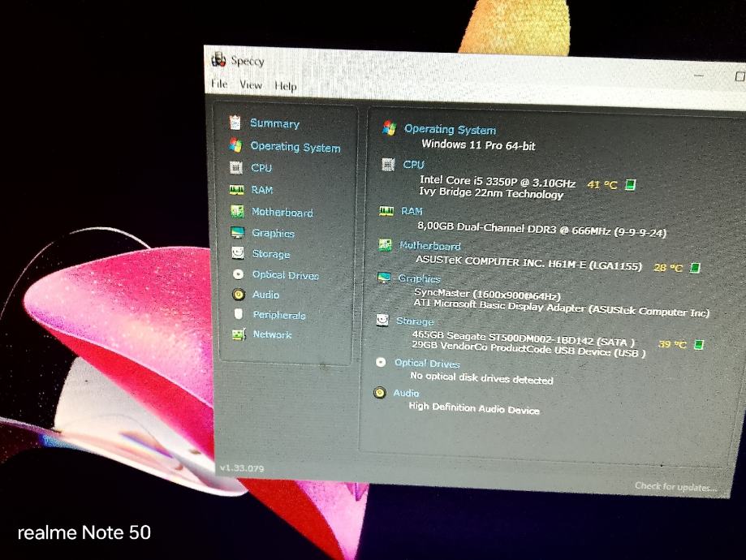746x560 pixels.
Task: Go to CPU section in sidebar
Action: click(x=261, y=168)
